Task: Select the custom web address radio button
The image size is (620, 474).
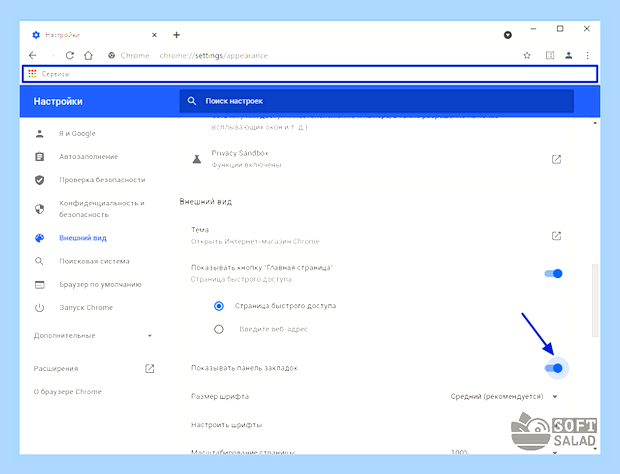Action: 219,329
